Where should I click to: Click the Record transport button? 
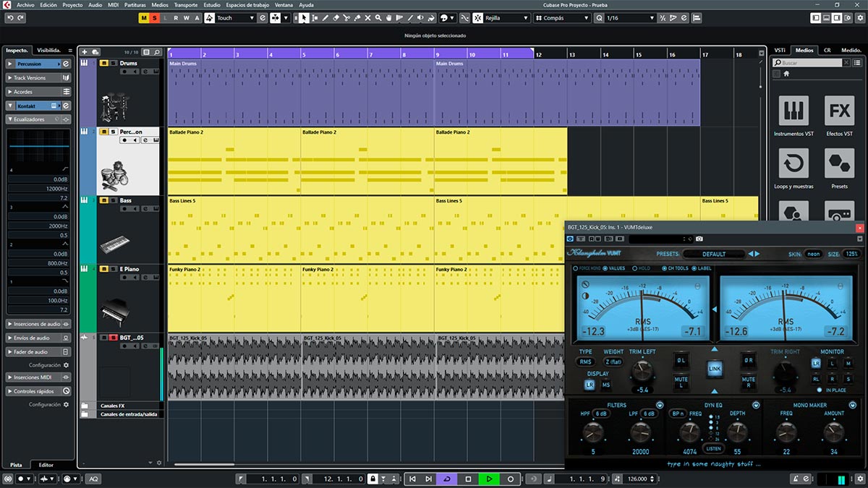click(x=511, y=479)
